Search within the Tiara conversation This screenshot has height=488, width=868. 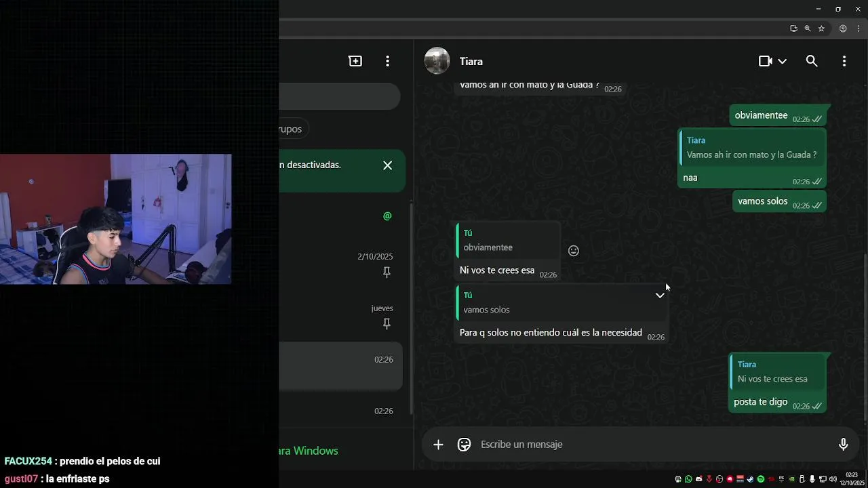pyautogui.click(x=812, y=61)
